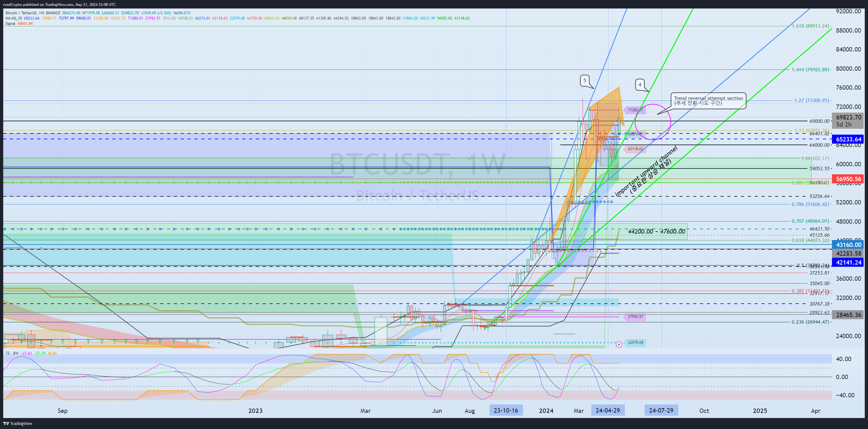Click the TradingView logo at bottom

[18, 423]
